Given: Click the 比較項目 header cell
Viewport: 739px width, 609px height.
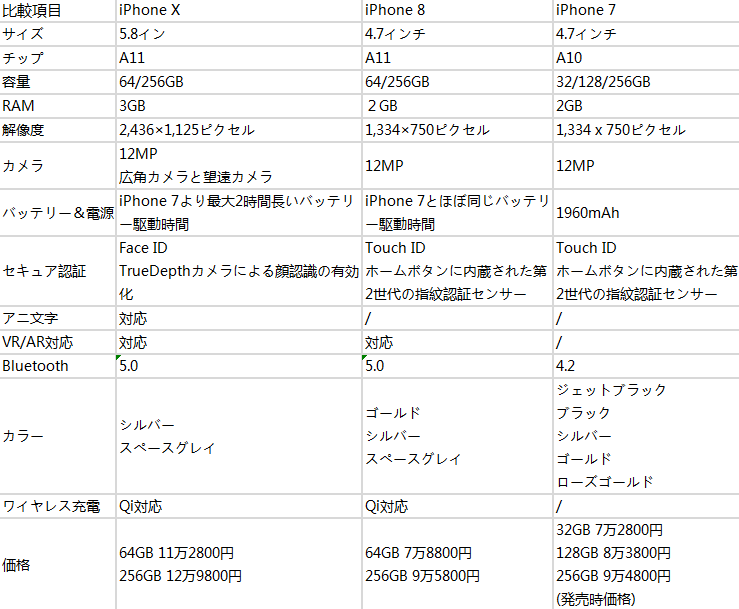Looking at the screenshot, I should click(x=57, y=10).
